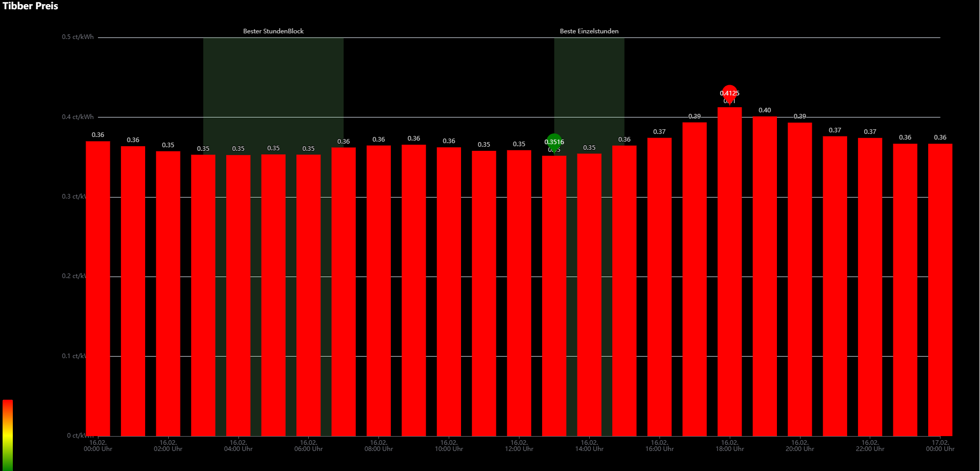Viewport: 980px width, 471px height.
Task: Select the Tibber Preis chart title
Action: tap(30, 6)
